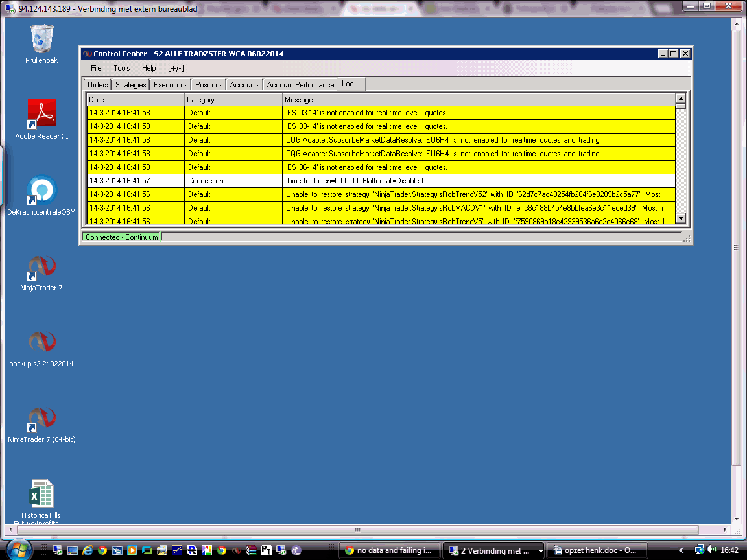
Task: Launch the NinjaTrader 7 desktop shortcut
Action: 41,273
